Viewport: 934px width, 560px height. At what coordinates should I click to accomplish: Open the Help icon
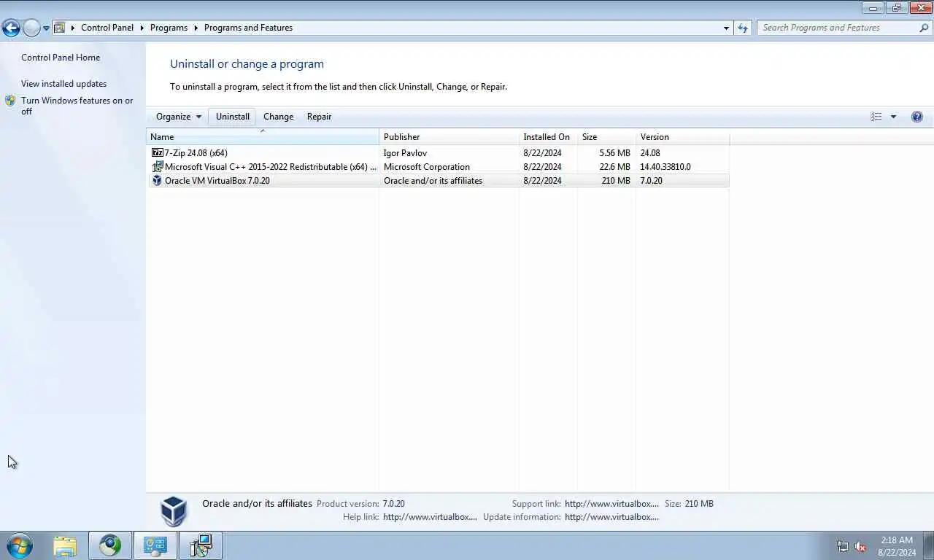(917, 117)
